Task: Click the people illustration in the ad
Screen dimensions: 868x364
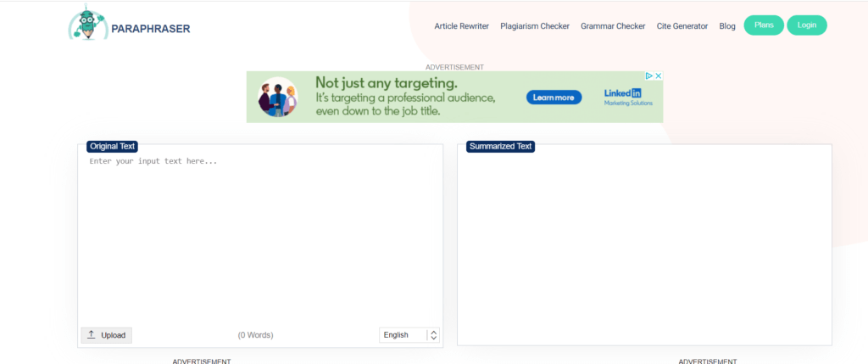Action: (x=278, y=97)
